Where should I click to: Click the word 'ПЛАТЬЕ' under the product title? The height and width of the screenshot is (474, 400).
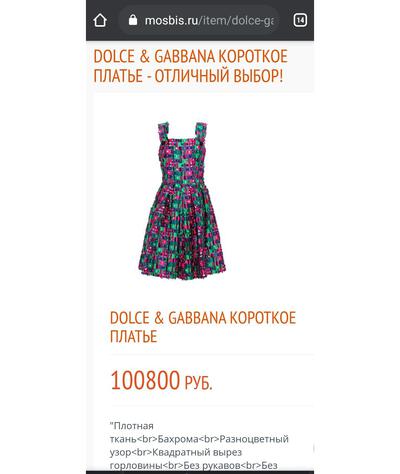point(133,336)
